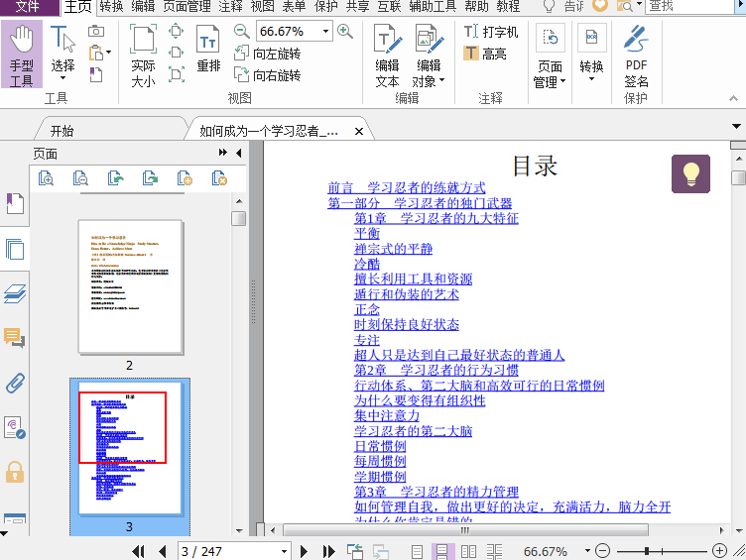746x560 pixels.
Task: Open Edit Text tool
Action: pyautogui.click(x=387, y=56)
